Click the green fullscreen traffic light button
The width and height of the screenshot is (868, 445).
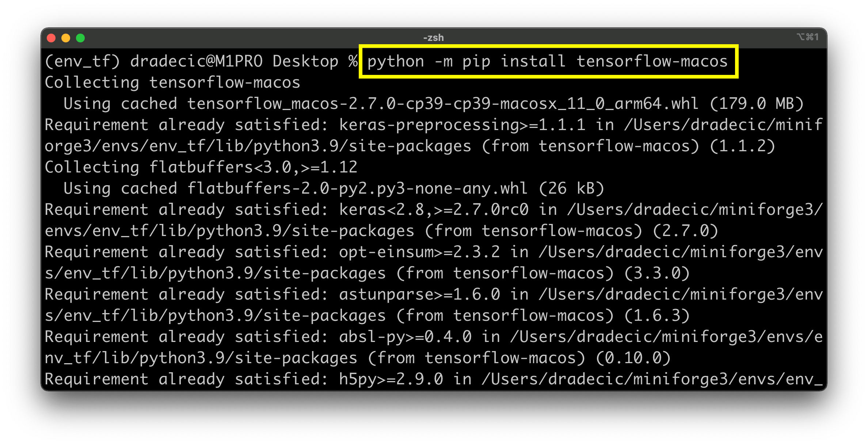[x=80, y=37]
